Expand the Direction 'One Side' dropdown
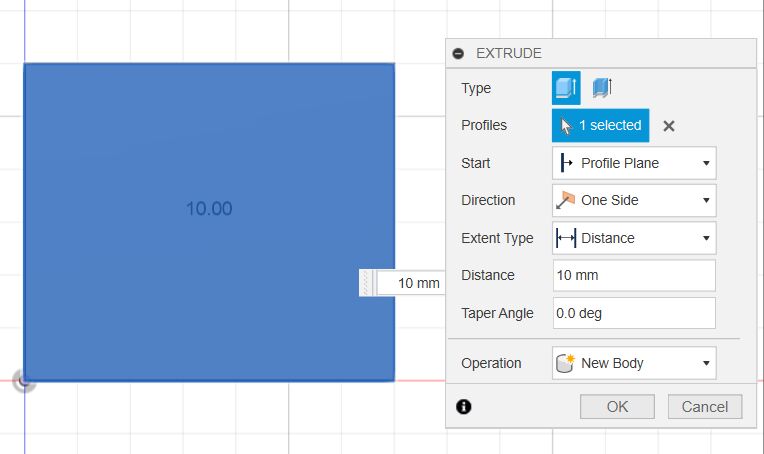The height and width of the screenshot is (454, 764). pos(634,200)
